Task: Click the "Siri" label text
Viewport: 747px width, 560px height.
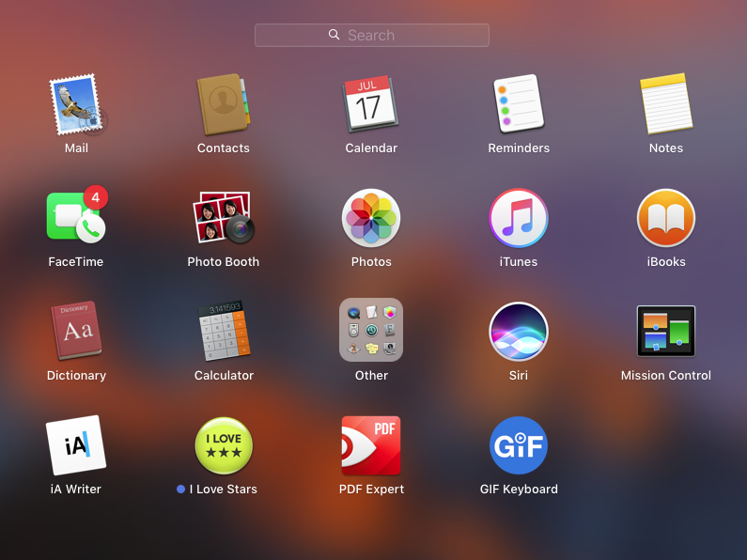Action: (x=519, y=376)
